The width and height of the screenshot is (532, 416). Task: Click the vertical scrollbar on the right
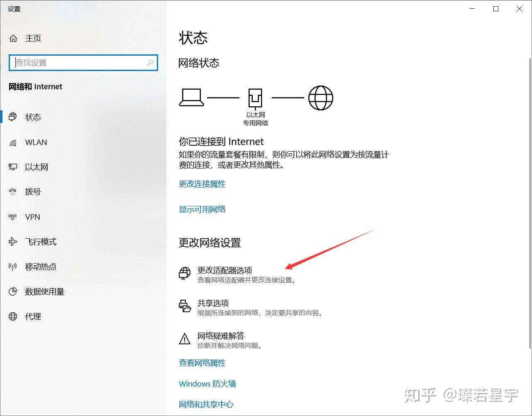530,203
